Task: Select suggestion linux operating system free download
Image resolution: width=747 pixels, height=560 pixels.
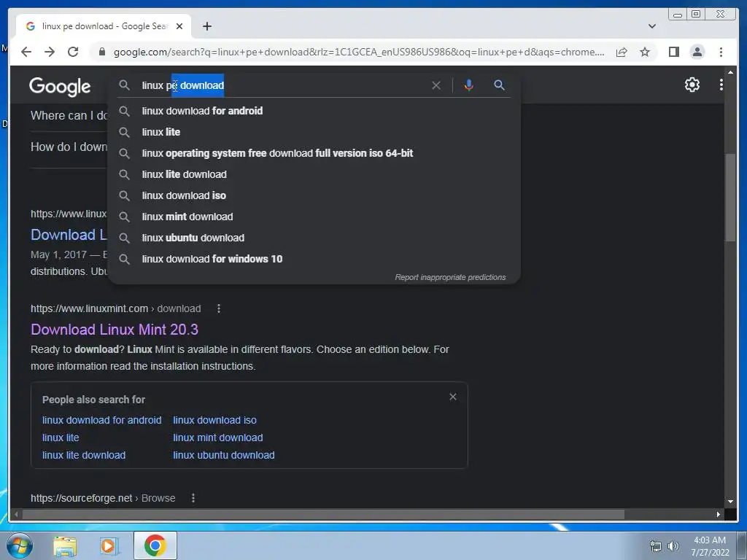Action: pyautogui.click(x=314, y=153)
